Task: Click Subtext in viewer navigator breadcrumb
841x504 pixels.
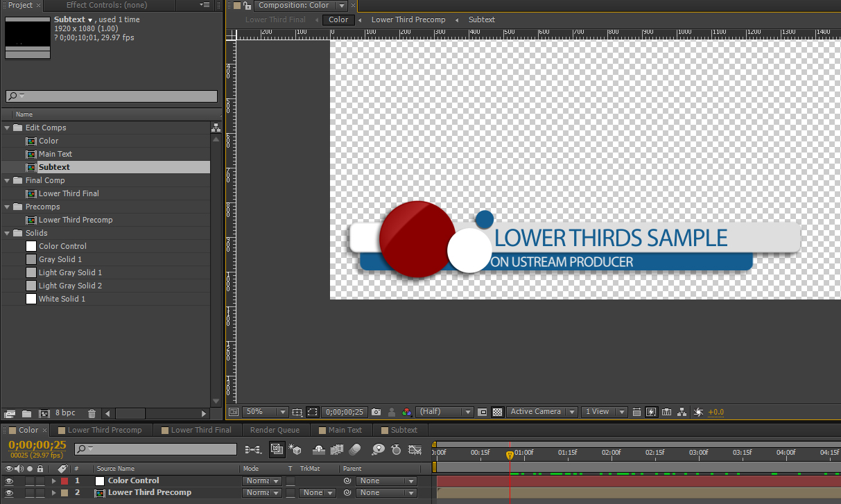Action: (x=482, y=19)
